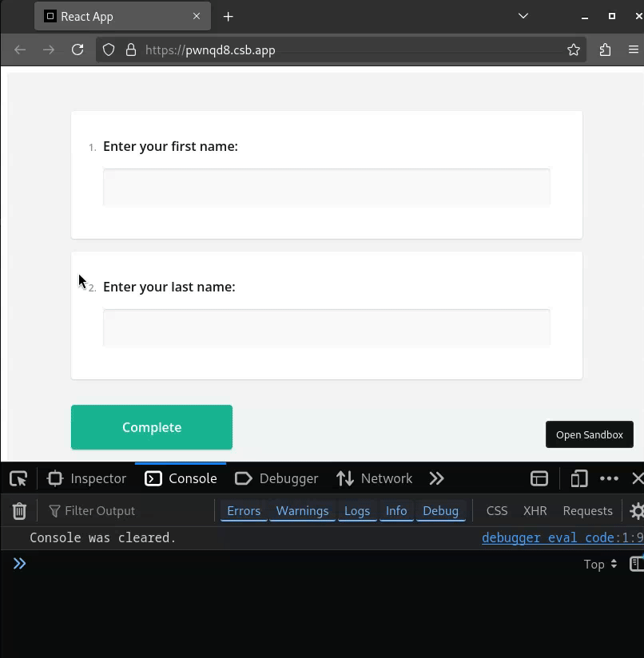The image size is (644, 658).
Task: Disable the Debug console filter
Action: point(441,510)
